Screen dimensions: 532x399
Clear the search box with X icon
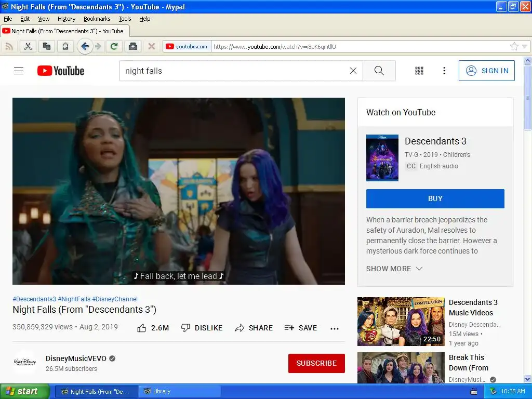click(x=353, y=71)
